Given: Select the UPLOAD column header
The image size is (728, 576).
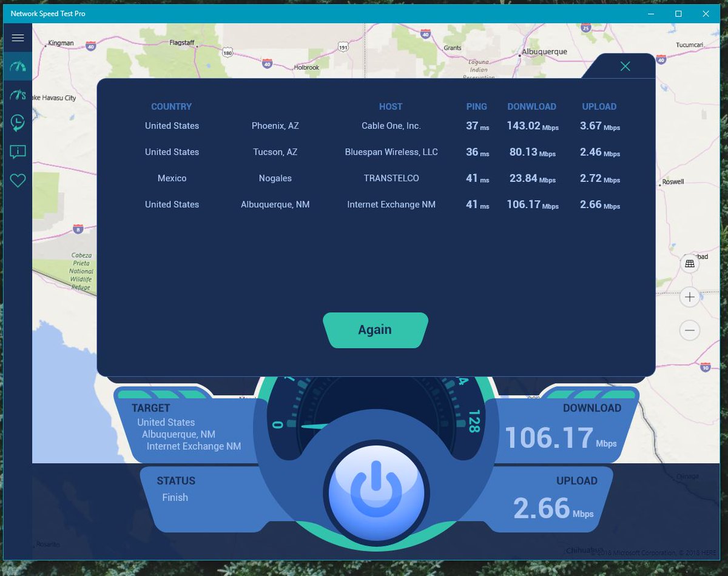Looking at the screenshot, I should coord(599,107).
